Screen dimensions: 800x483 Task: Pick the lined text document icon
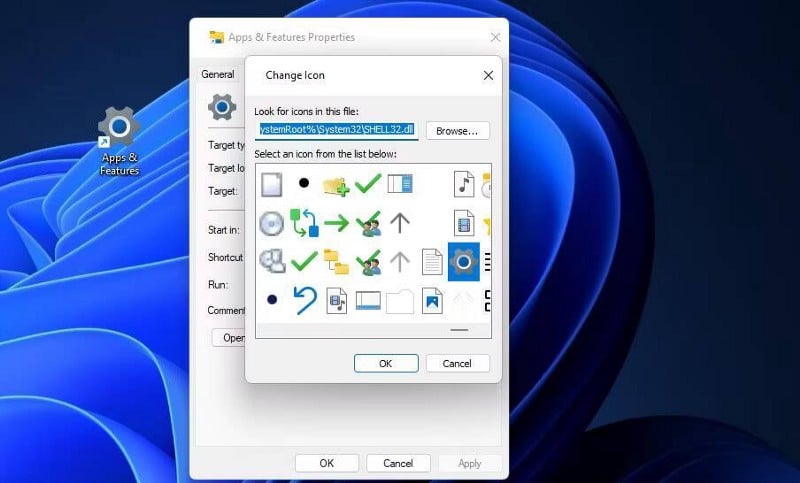coord(432,262)
